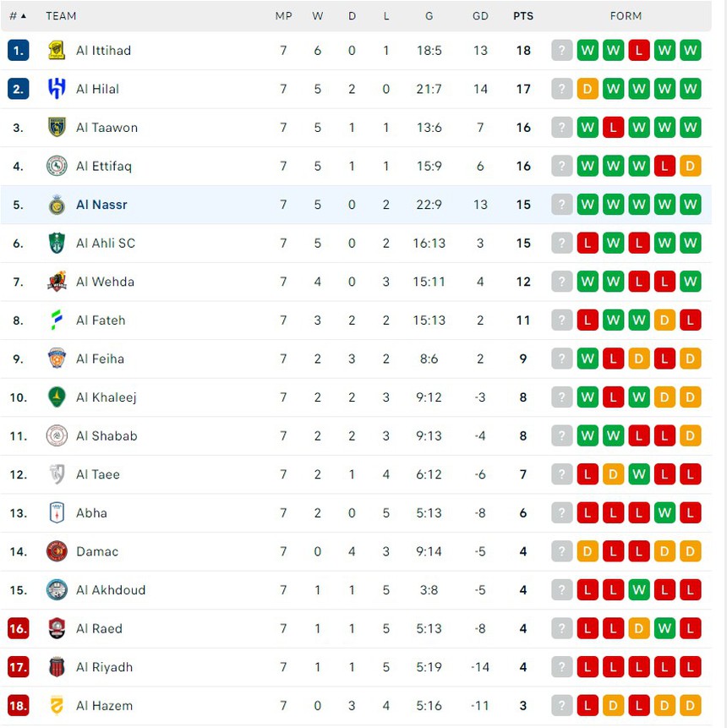Screen dimensions: 727x728
Task: Click the TEAM column header
Action: [x=60, y=16]
